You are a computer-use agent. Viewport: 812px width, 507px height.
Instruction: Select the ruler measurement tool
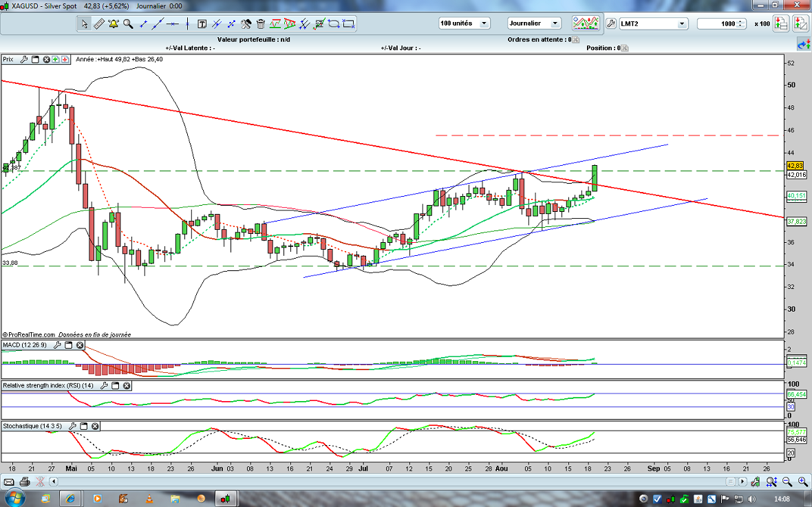point(98,23)
